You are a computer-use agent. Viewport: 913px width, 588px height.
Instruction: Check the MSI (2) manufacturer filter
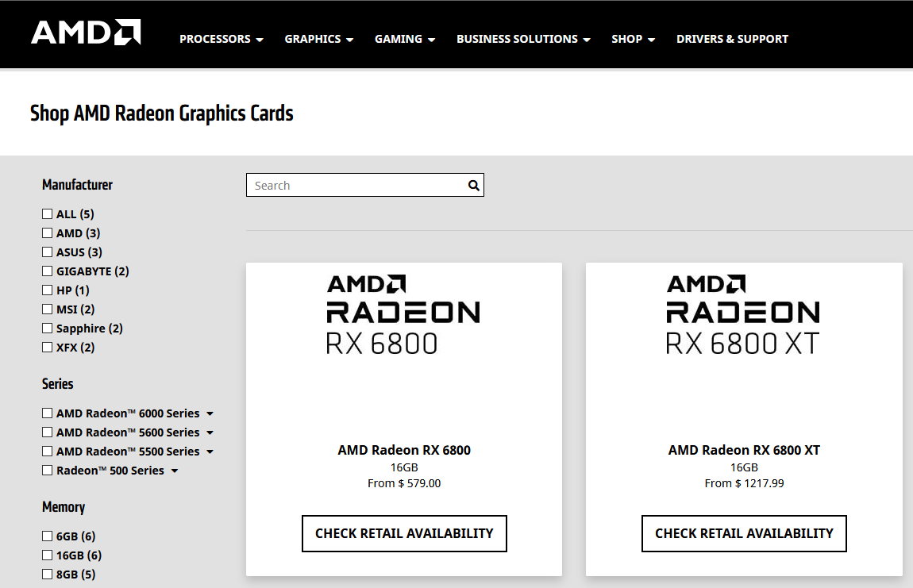(x=47, y=309)
